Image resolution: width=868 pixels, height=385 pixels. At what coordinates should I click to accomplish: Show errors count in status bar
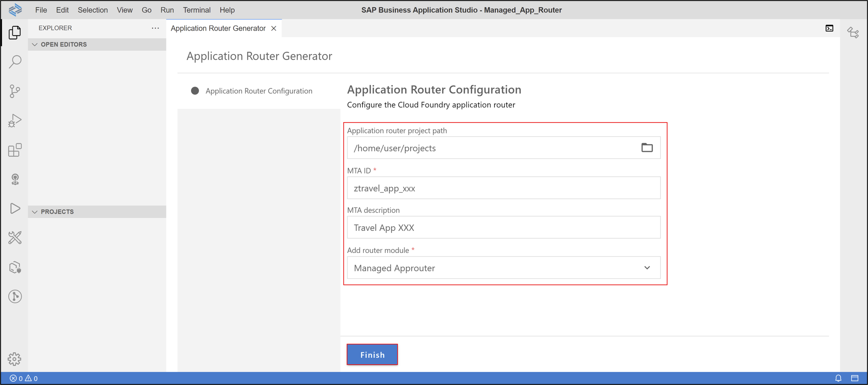pos(16,378)
